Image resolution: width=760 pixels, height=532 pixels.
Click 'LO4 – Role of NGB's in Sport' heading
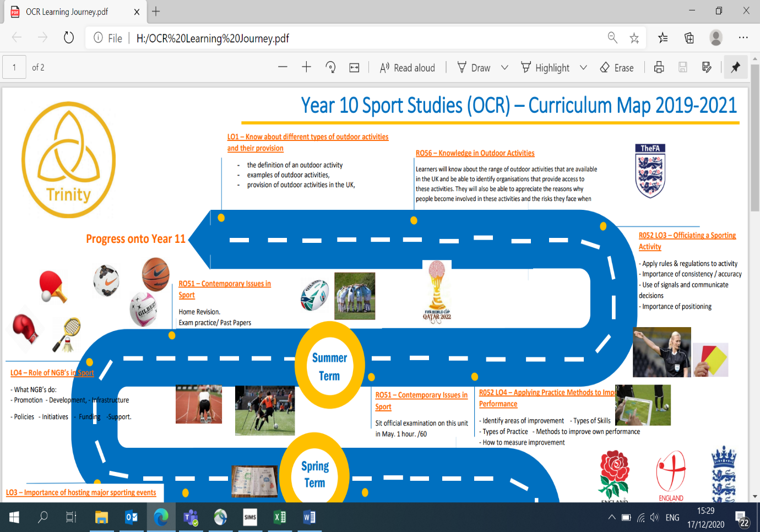pyautogui.click(x=52, y=373)
